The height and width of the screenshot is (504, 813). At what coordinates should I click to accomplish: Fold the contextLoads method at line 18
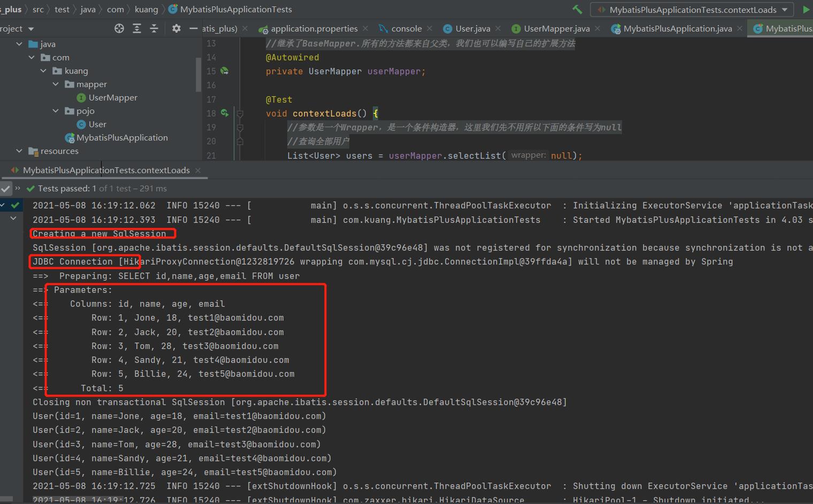coord(240,113)
